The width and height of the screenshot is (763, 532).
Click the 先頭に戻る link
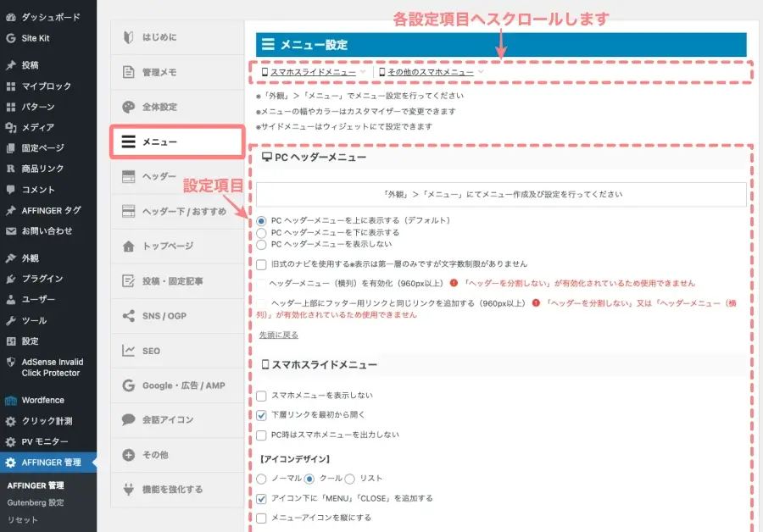point(278,335)
